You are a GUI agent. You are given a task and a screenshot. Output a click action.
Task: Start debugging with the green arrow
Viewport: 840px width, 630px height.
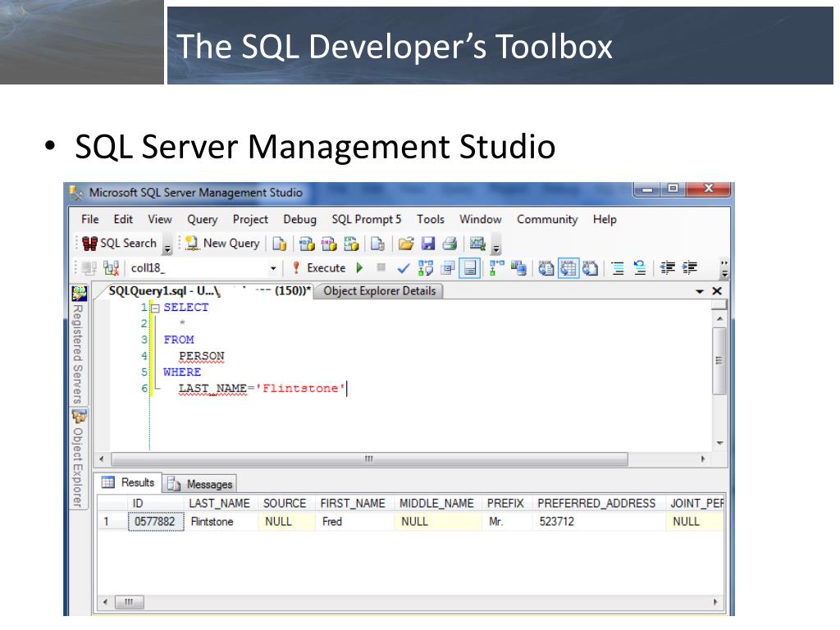click(359, 268)
